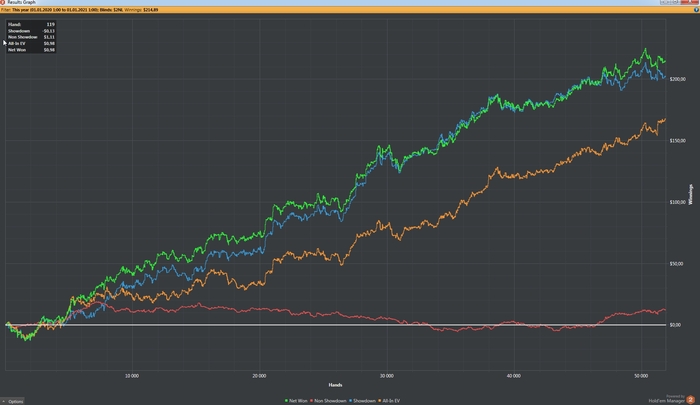Click the Showdown row in tooltip box
The height and width of the screenshot is (405, 700).
pyautogui.click(x=31, y=31)
